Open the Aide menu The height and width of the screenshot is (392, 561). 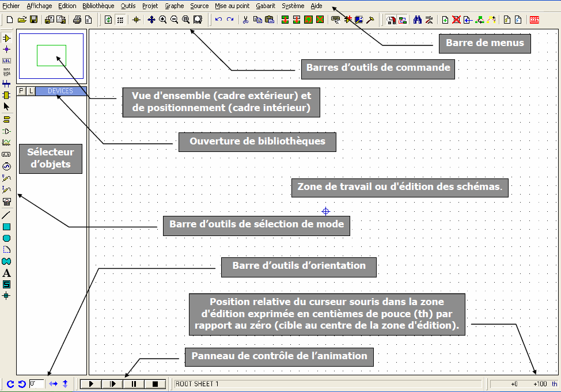pyautogui.click(x=316, y=6)
